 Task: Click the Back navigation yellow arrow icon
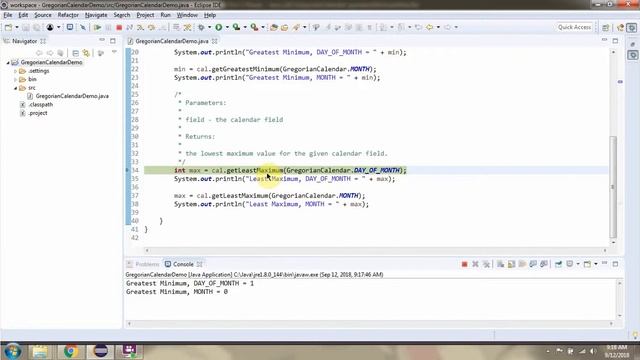tap(429, 27)
